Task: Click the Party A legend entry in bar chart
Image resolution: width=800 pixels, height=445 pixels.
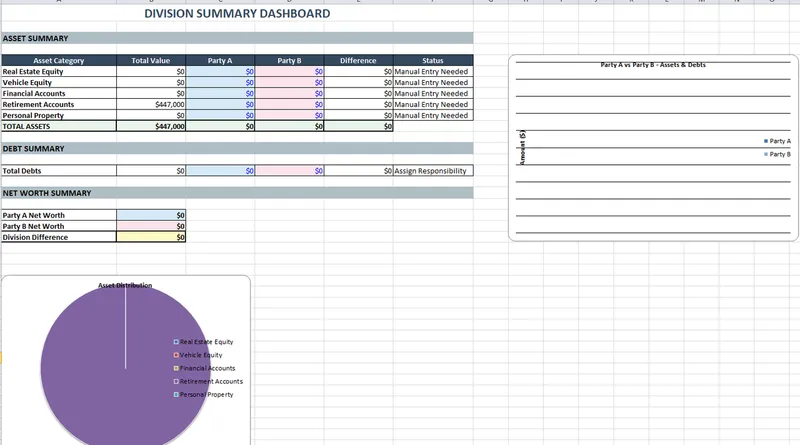Action: tap(777, 141)
